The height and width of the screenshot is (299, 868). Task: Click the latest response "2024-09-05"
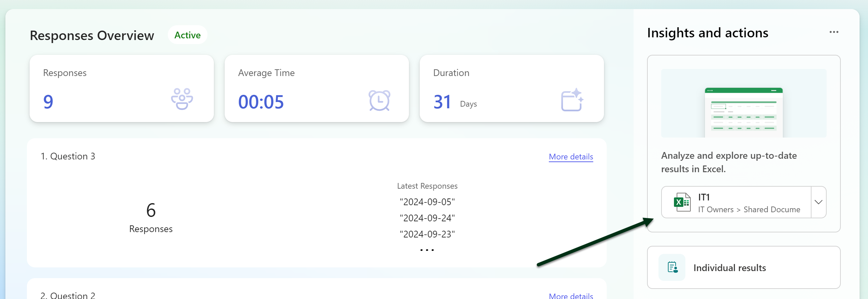(x=427, y=202)
